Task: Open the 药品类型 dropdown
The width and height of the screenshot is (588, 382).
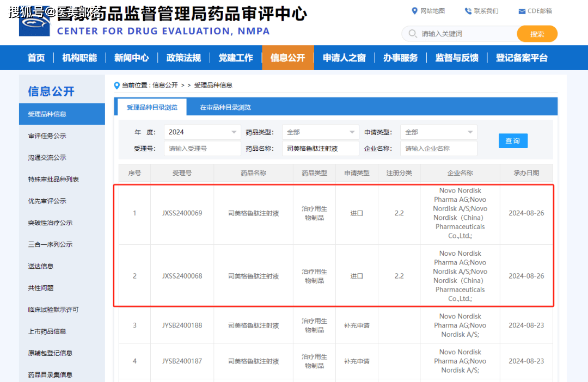Action: (320, 132)
